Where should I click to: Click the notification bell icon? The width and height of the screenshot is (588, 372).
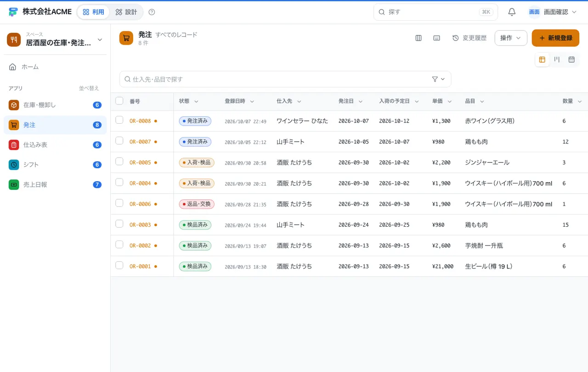(512, 12)
